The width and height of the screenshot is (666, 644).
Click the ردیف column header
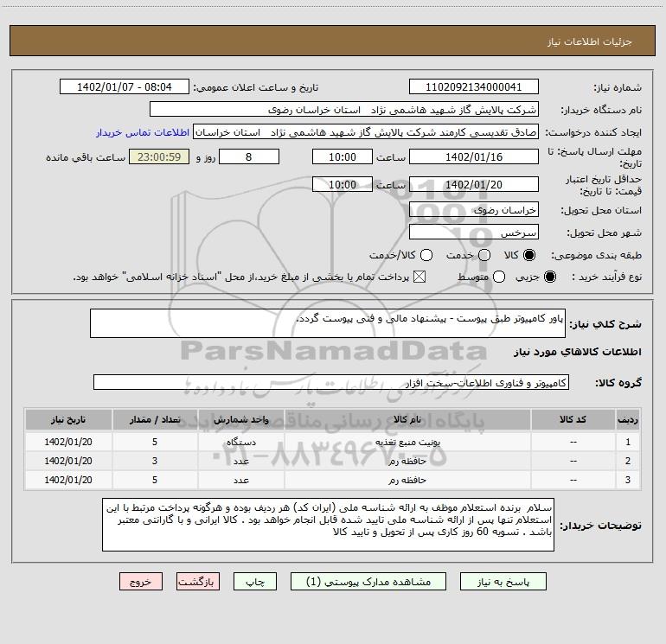coord(628,420)
